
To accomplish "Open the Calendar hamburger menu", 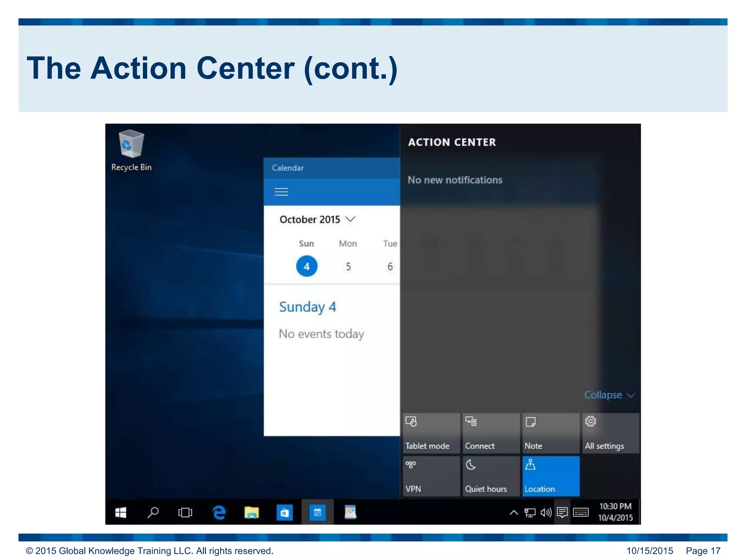I will [281, 192].
